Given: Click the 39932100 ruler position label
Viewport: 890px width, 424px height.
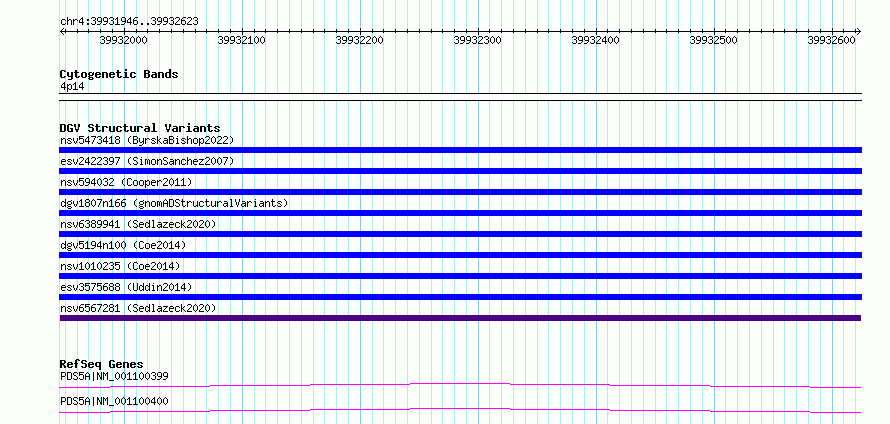Looking at the screenshot, I should (242, 40).
